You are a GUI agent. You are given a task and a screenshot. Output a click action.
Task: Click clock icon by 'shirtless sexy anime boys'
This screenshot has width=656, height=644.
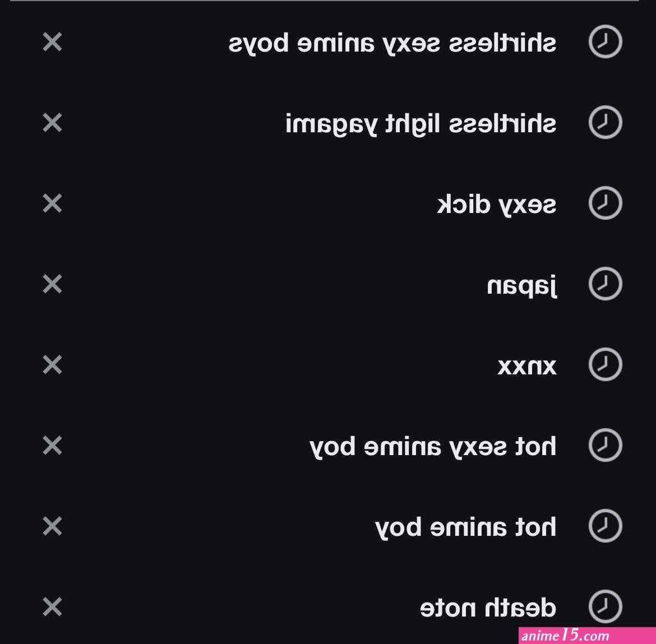(x=605, y=41)
